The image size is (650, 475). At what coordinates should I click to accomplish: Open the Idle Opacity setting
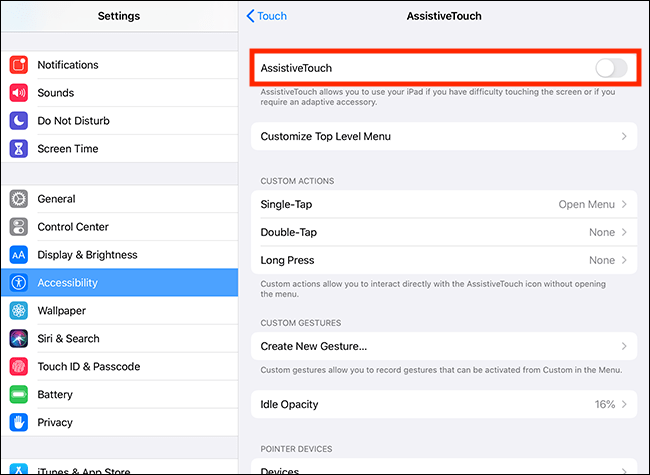pos(444,404)
